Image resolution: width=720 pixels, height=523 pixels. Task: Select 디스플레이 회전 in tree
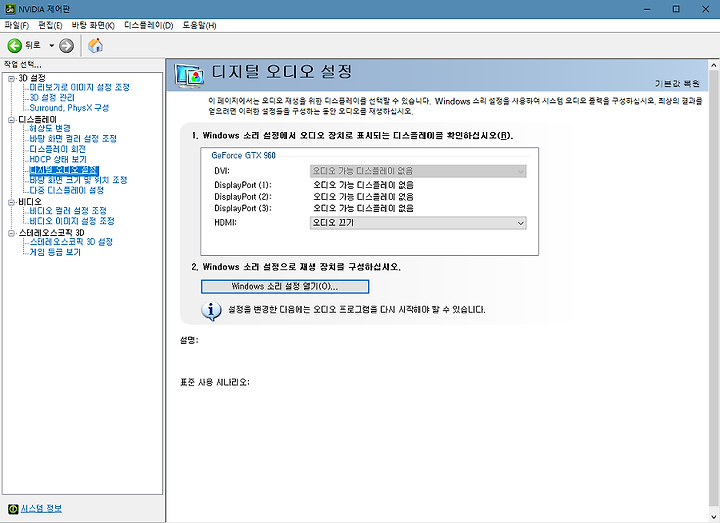click(x=57, y=149)
